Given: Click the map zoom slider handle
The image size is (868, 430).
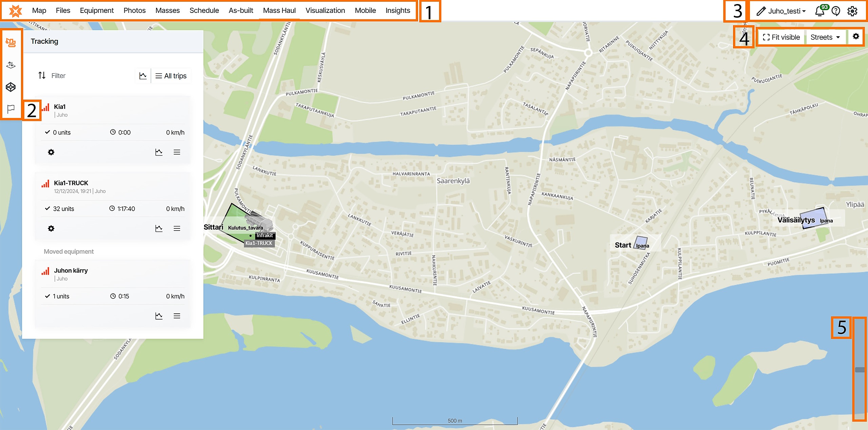Looking at the screenshot, I should click(x=859, y=370).
